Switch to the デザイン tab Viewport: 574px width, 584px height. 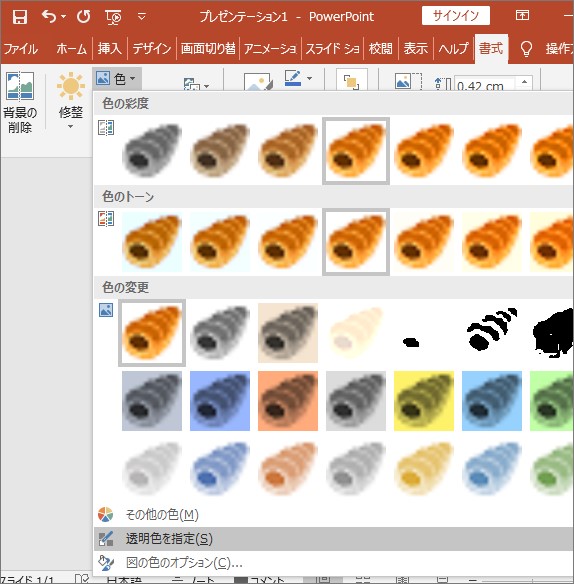152,48
